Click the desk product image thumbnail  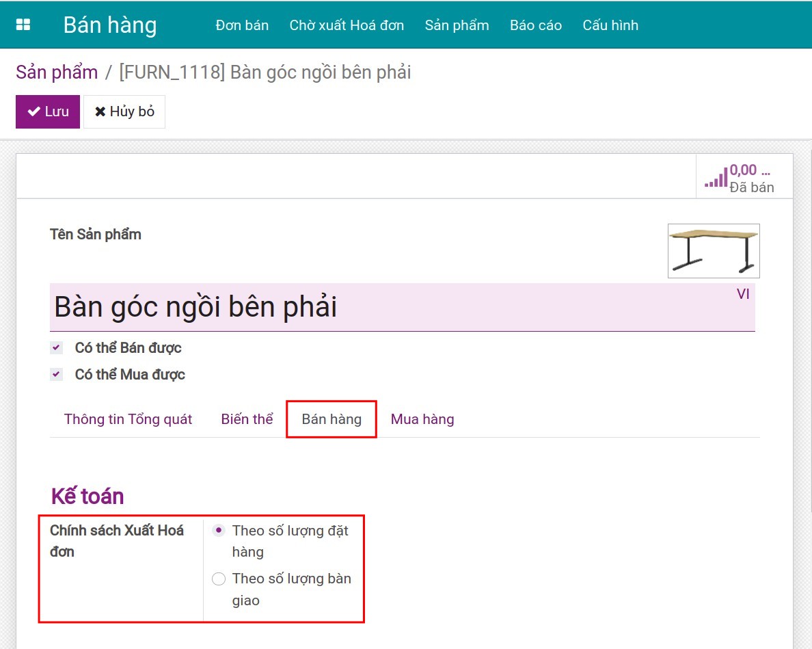click(714, 251)
